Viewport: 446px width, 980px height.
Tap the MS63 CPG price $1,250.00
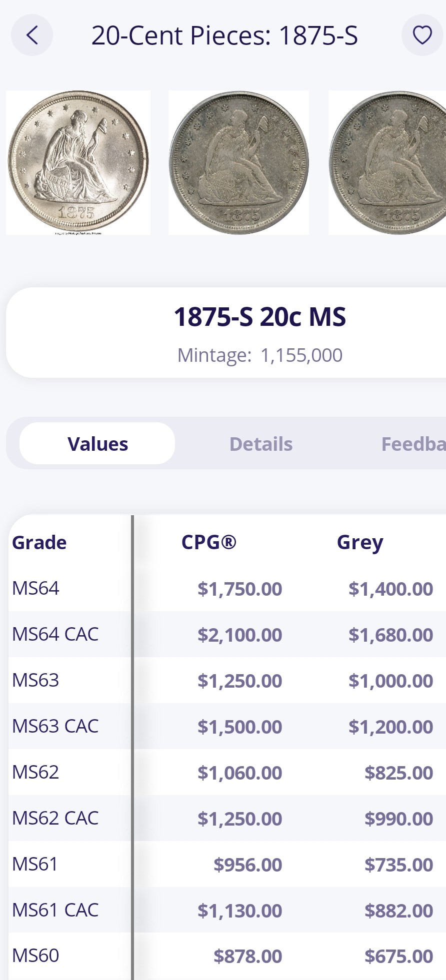point(239,681)
